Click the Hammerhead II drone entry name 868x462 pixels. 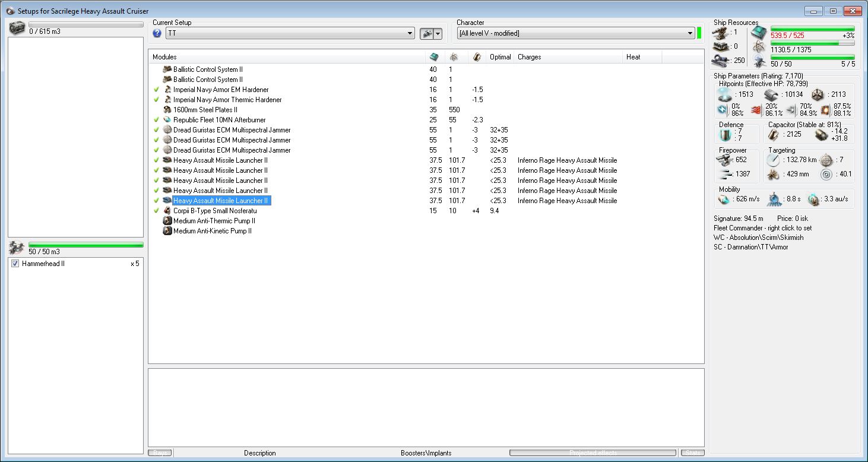(43, 264)
